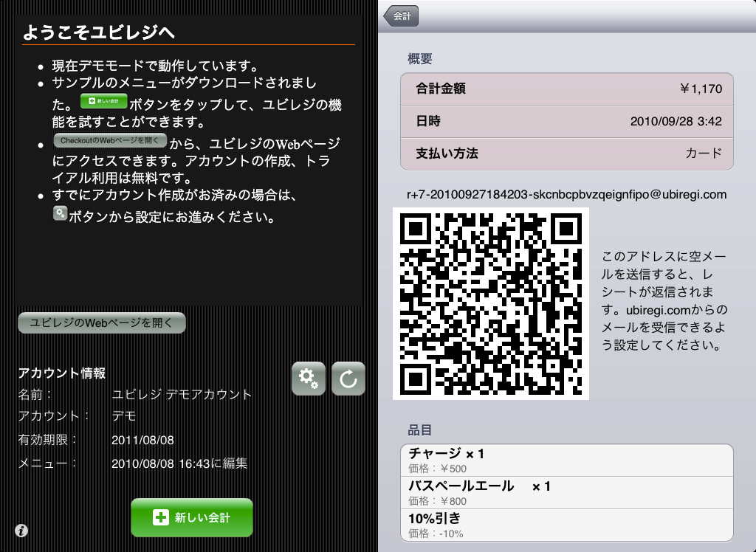Tap the ようこそユビレジへ heading
This screenshot has width=756, height=552.
coord(98,32)
